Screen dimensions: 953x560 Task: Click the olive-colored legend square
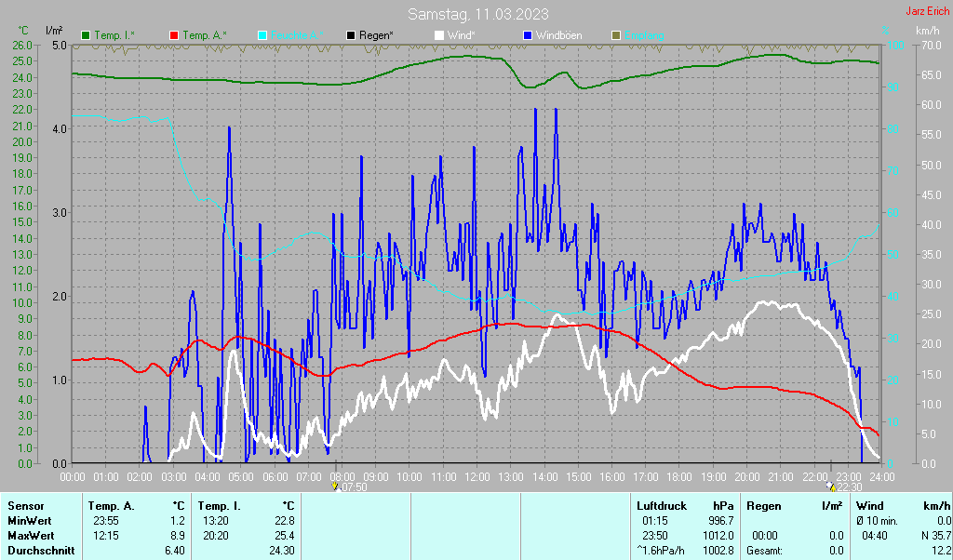615,35
